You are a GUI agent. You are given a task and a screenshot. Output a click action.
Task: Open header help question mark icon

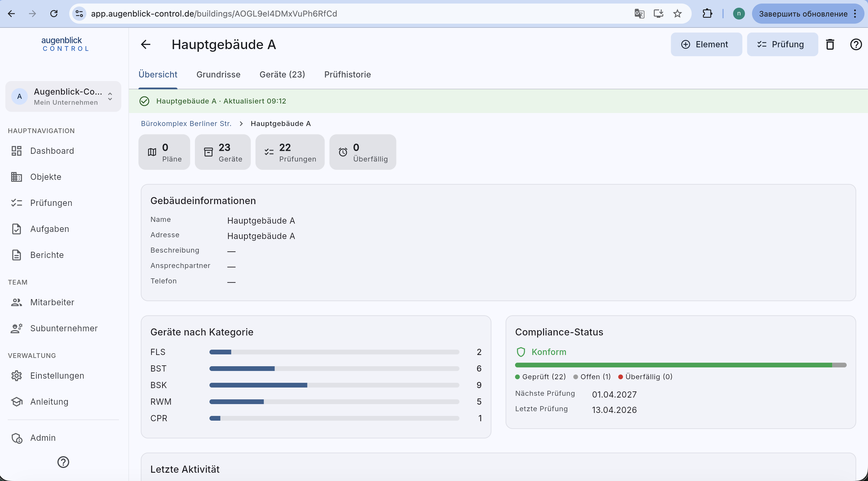click(856, 44)
